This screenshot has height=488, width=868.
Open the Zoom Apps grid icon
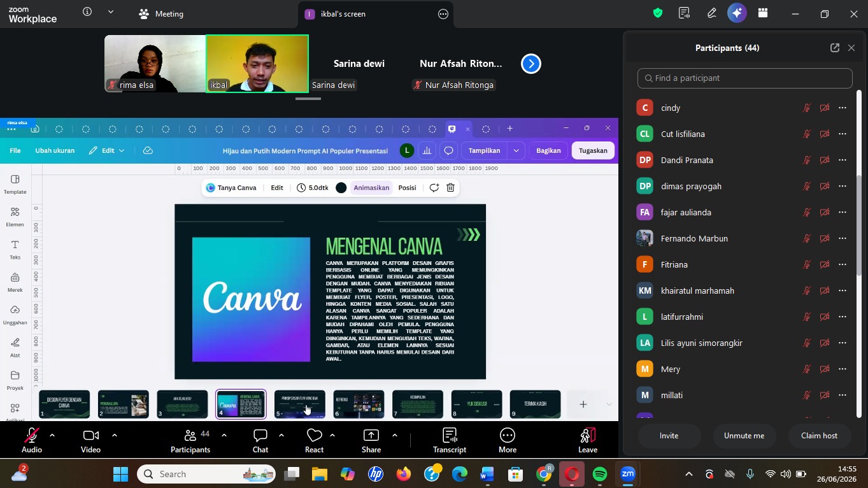click(763, 13)
